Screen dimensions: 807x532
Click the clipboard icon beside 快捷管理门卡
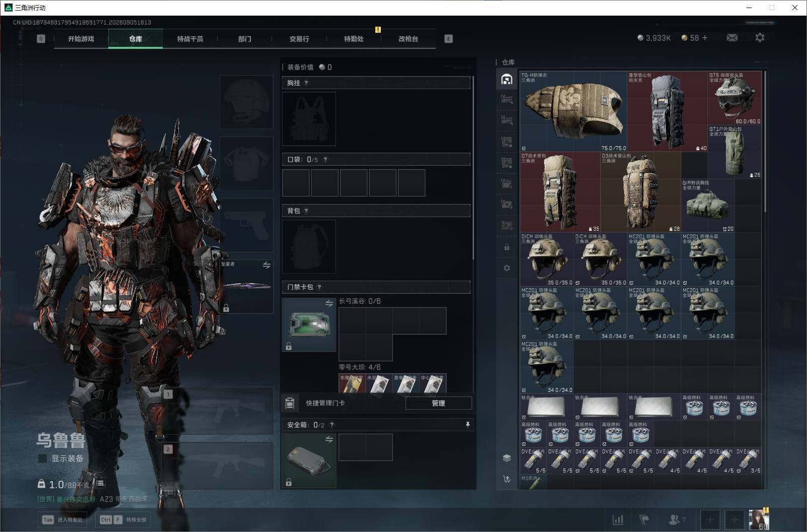pyautogui.click(x=290, y=403)
